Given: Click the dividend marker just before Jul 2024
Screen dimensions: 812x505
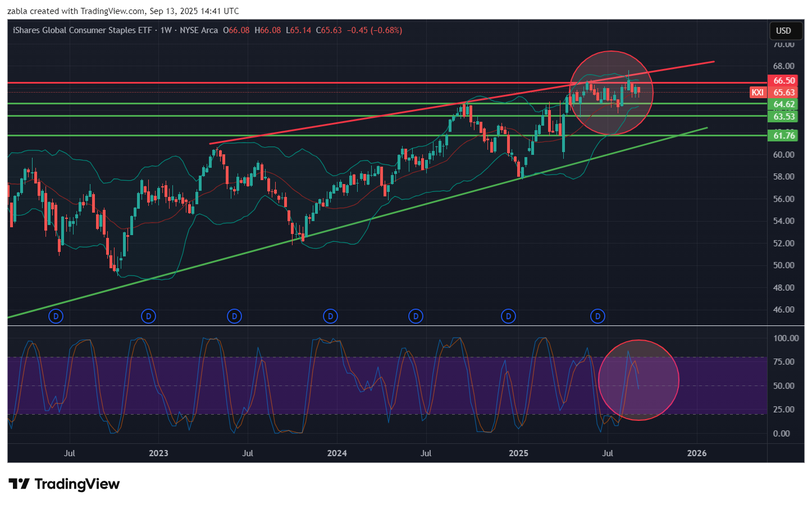Looking at the screenshot, I should (416, 316).
